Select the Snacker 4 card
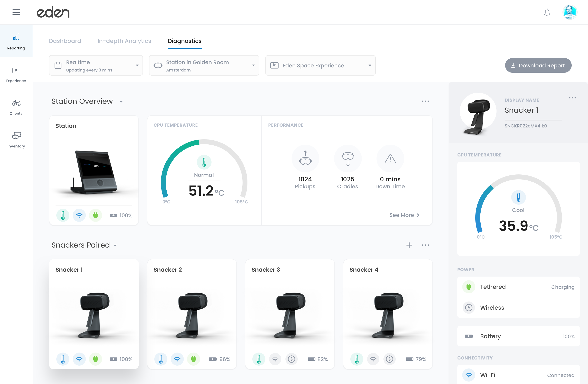The width and height of the screenshot is (588, 384). [x=388, y=314]
